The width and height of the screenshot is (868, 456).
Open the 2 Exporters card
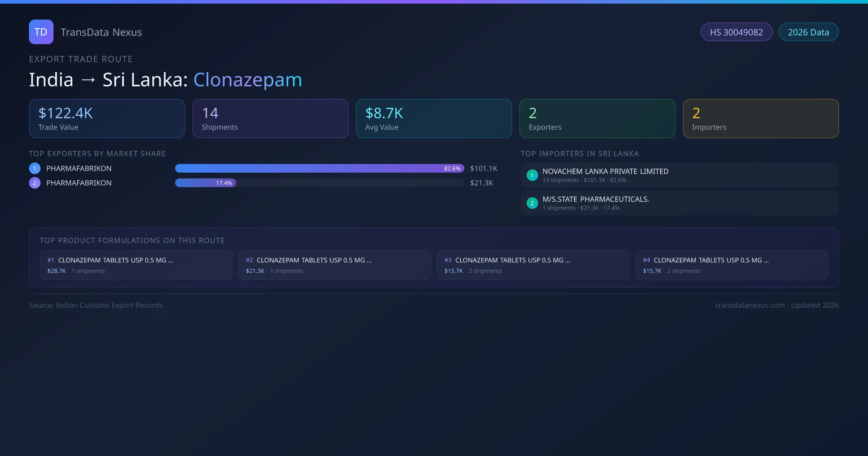point(597,119)
